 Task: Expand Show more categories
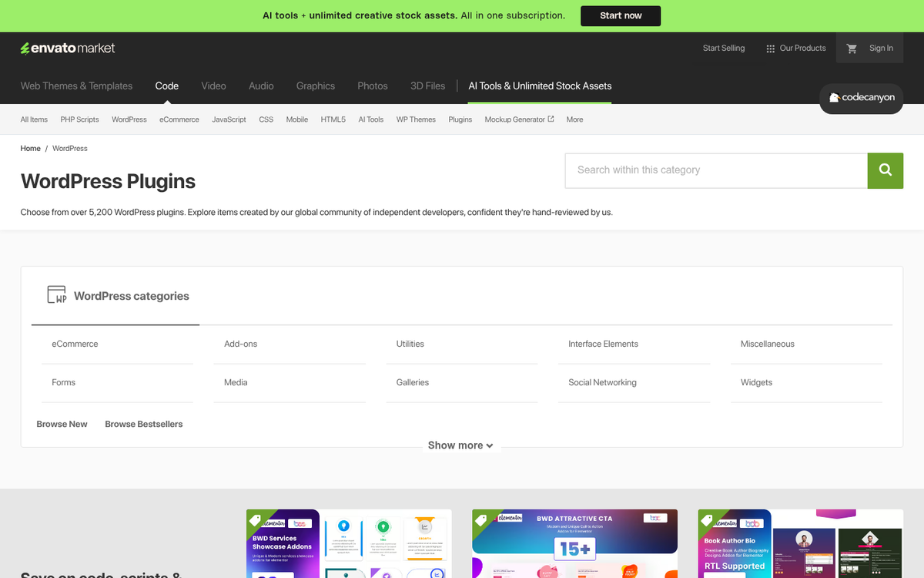[460, 445]
